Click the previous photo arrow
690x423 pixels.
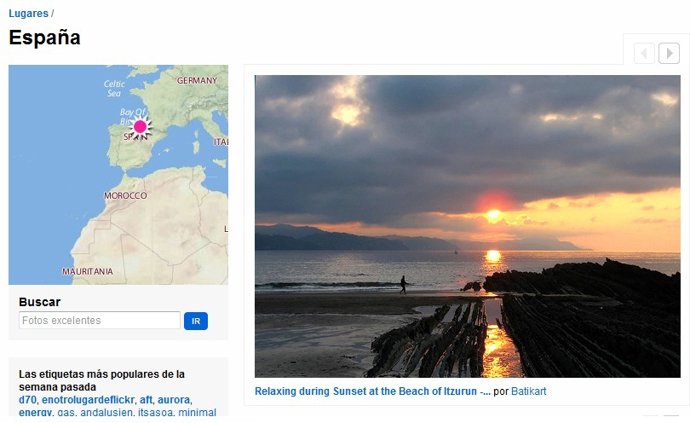(x=645, y=53)
